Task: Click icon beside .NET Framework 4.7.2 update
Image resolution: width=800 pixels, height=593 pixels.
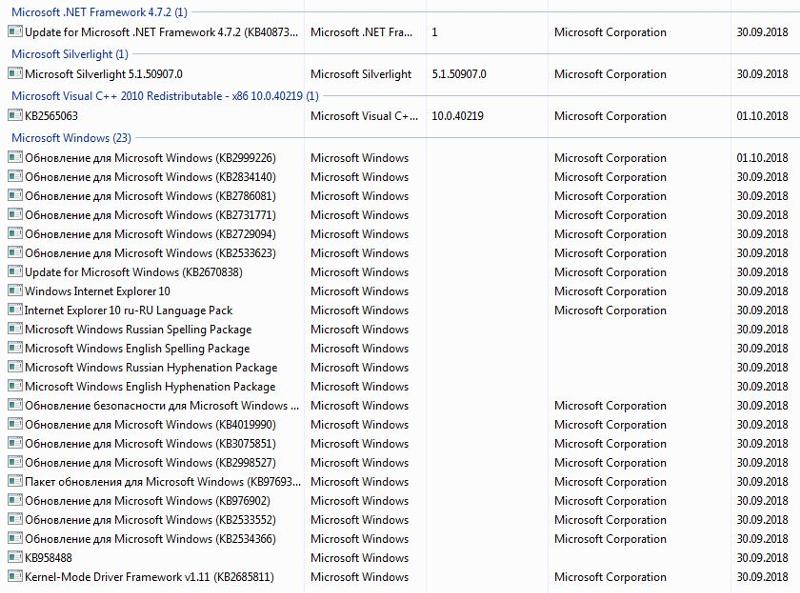Action: click(x=15, y=32)
